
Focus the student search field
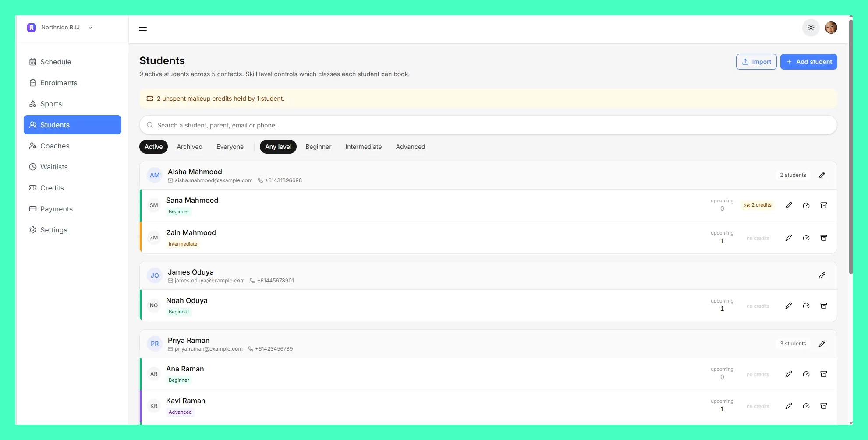pos(488,125)
